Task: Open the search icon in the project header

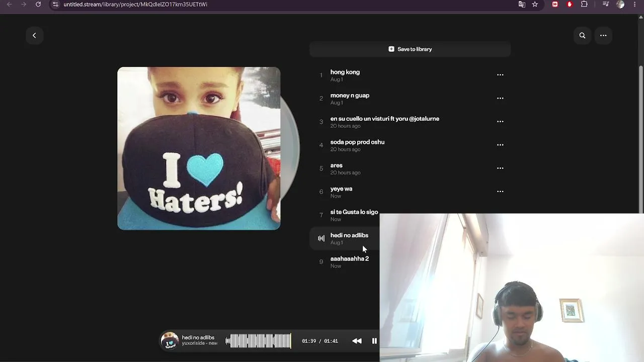Action: 582,35
